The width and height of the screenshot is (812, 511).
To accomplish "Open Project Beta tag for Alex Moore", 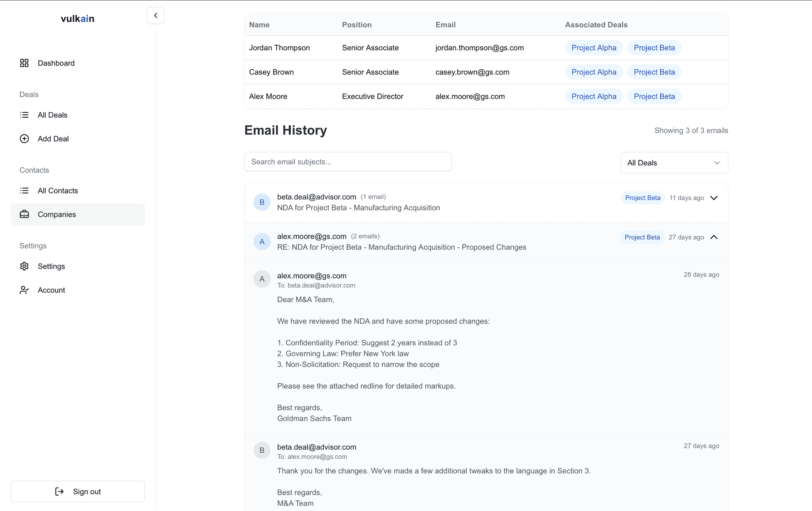I will click(654, 96).
